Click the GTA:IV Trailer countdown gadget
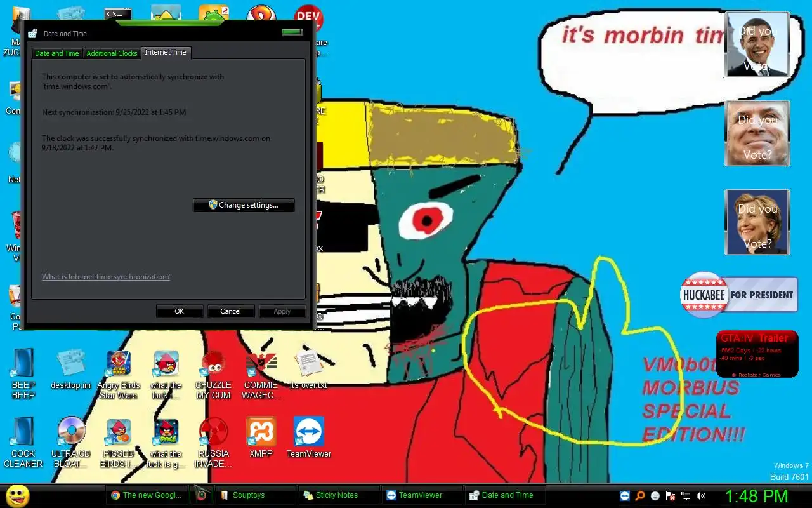Screen dimensions: 812x508 tap(757, 354)
